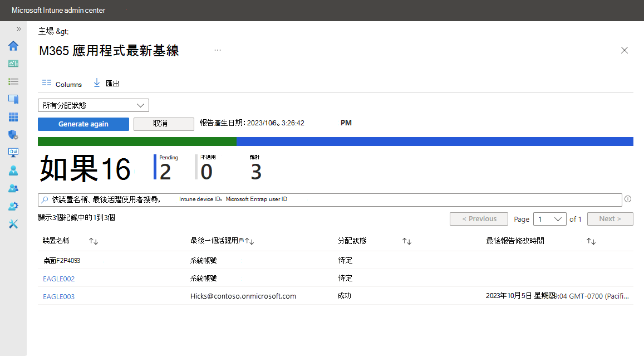Click the 不適用 count 0

coord(207,172)
